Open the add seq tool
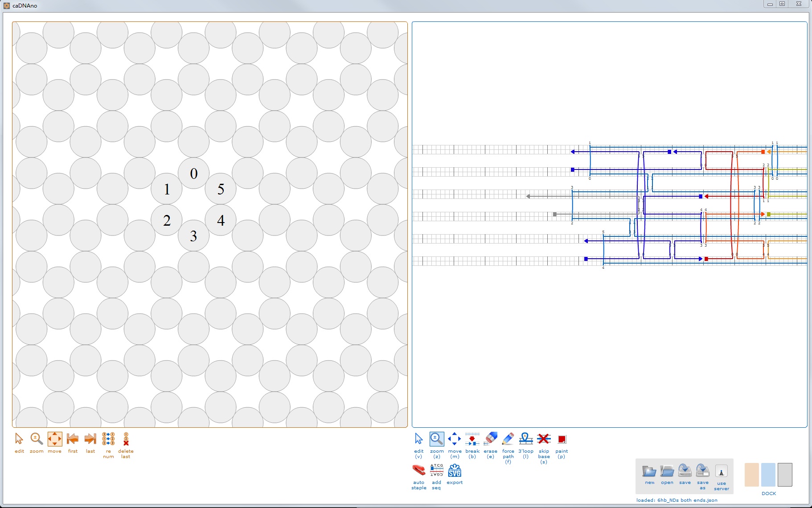Screen dimensions: 812x508 coord(436,471)
